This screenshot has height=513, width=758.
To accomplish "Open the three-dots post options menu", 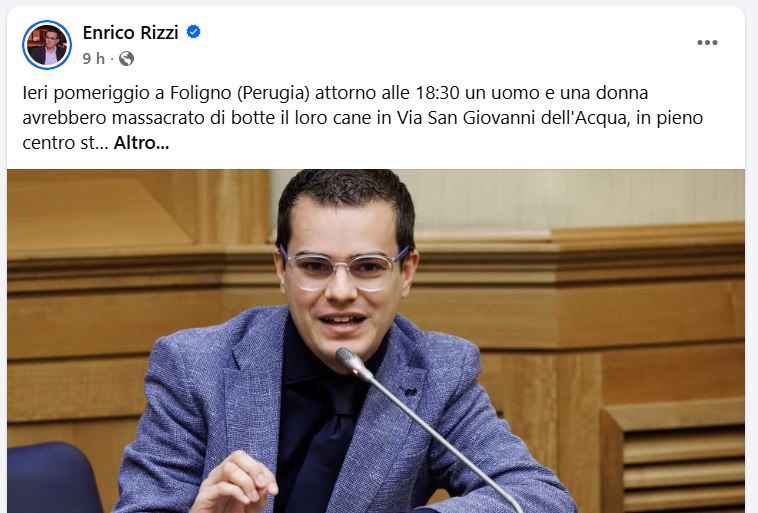I will 707,43.
